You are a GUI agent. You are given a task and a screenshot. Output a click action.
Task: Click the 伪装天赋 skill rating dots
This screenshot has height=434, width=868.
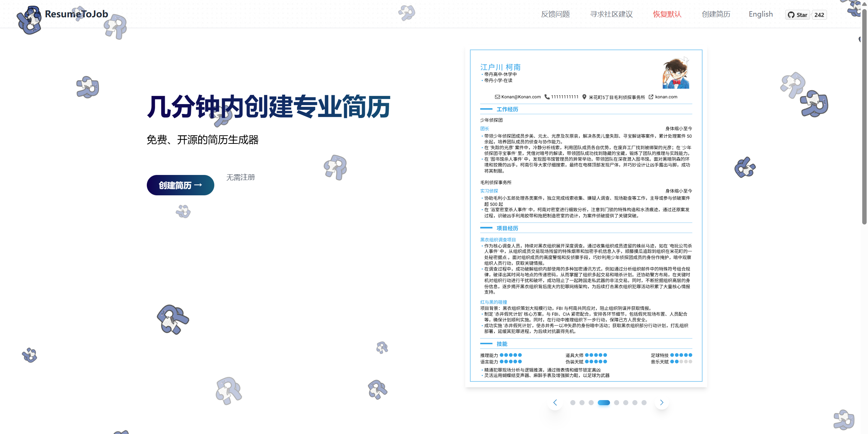596,361
